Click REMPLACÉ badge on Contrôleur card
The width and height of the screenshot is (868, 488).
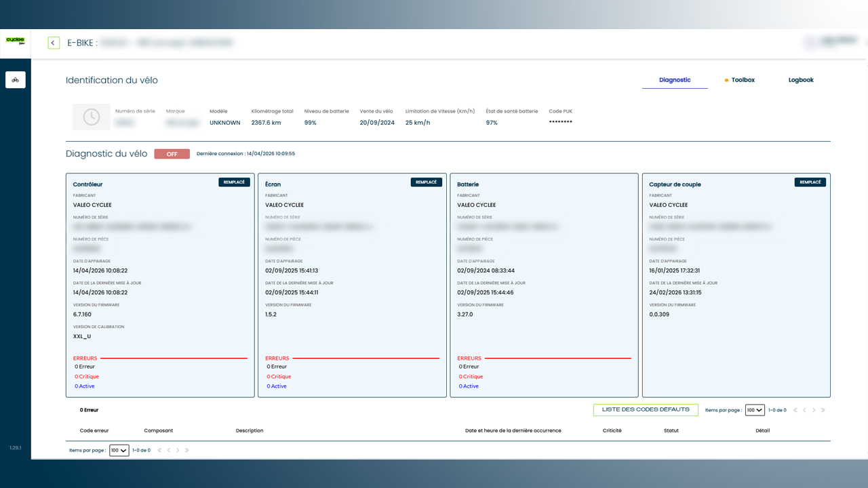[234, 182]
